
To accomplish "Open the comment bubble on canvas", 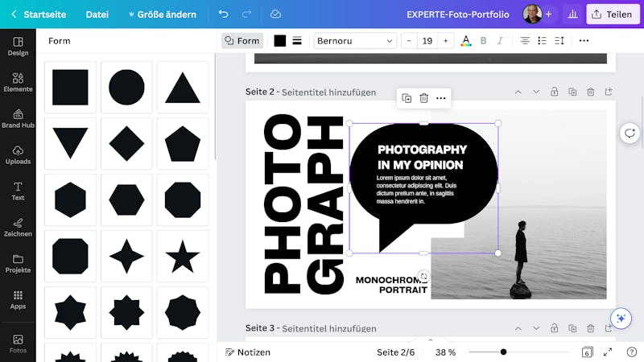I will 630,134.
